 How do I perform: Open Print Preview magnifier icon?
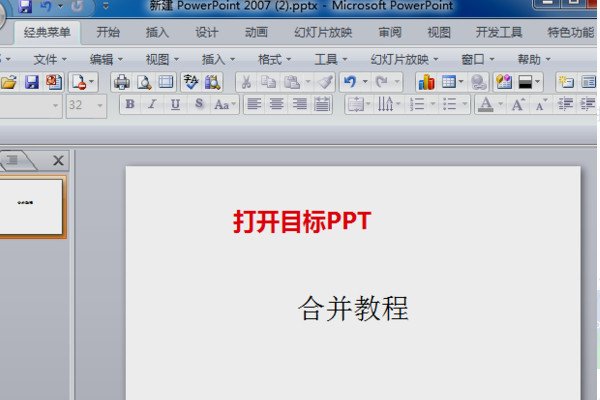coord(144,82)
